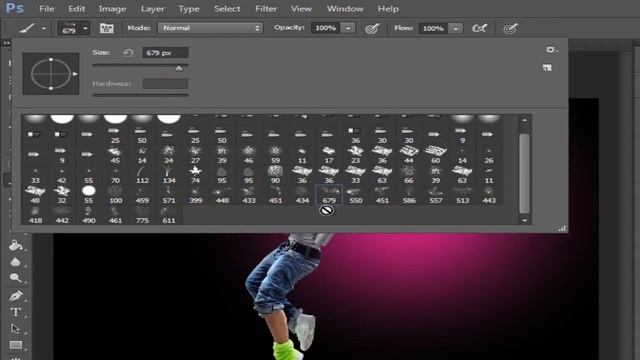Screen dimensions: 640x360
Task: Select the Rectangle shape tool
Action: (16, 345)
